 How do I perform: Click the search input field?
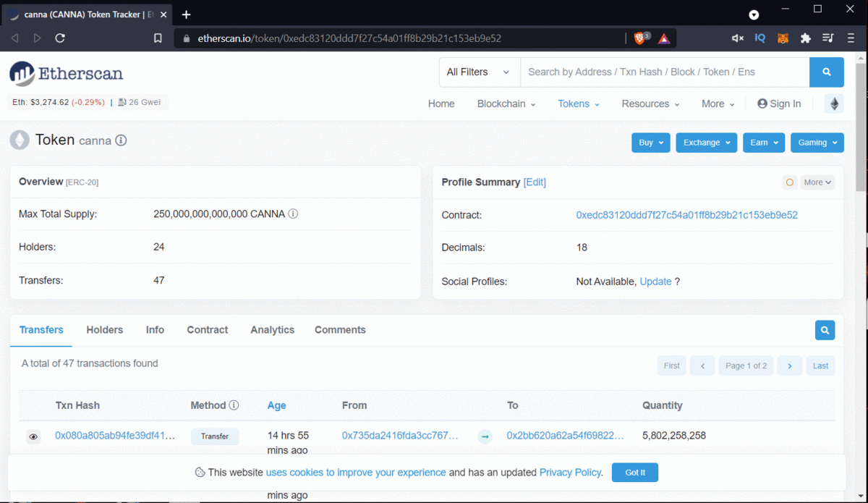tap(665, 72)
